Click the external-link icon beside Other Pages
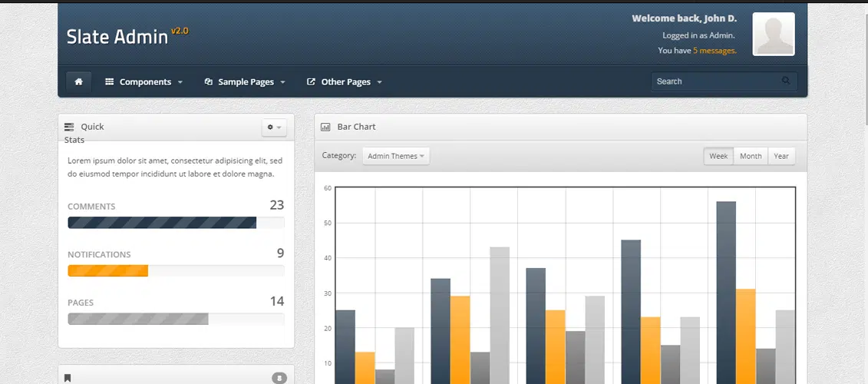Viewport: 868px width, 384px height. (x=311, y=81)
